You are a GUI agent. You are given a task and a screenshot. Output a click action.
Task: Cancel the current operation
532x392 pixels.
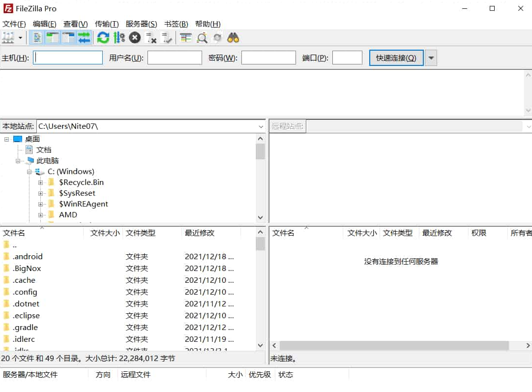tap(135, 38)
